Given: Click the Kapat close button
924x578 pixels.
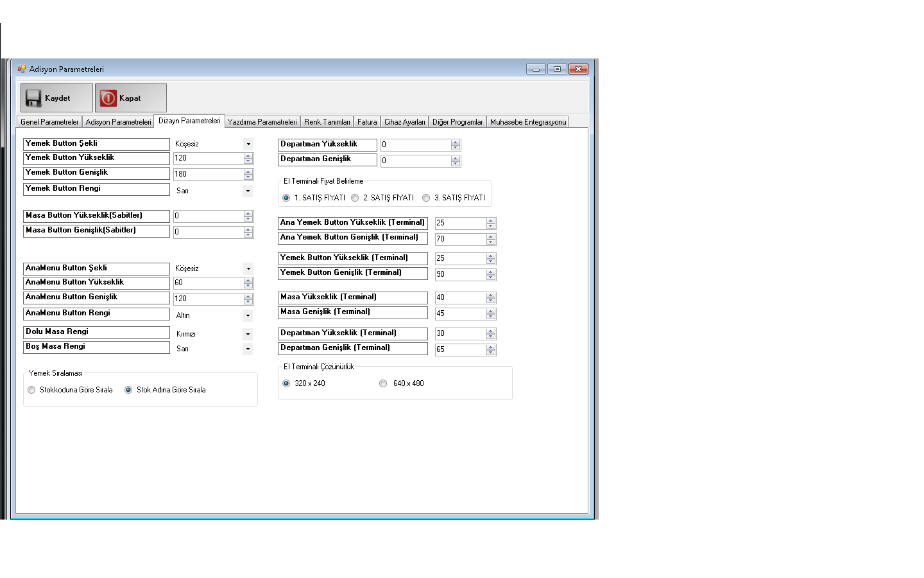Looking at the screenshot, I should click(x=131, y=98).
